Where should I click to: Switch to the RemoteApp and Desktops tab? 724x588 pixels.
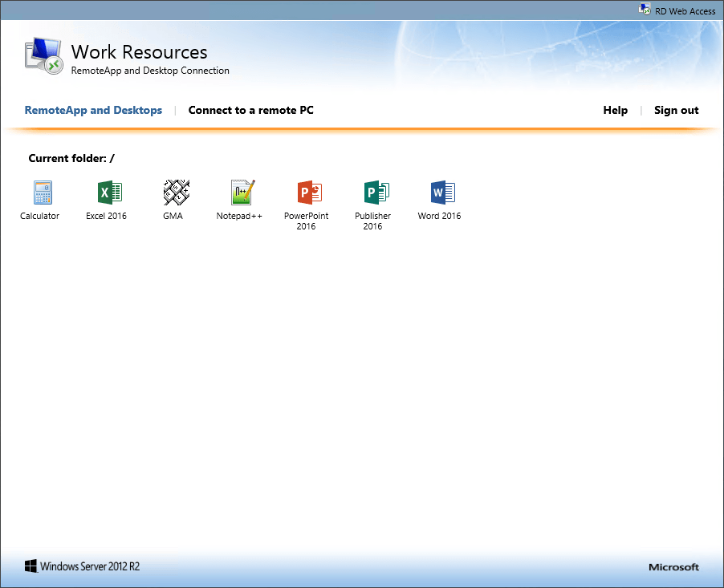click(x=93, y=110)
